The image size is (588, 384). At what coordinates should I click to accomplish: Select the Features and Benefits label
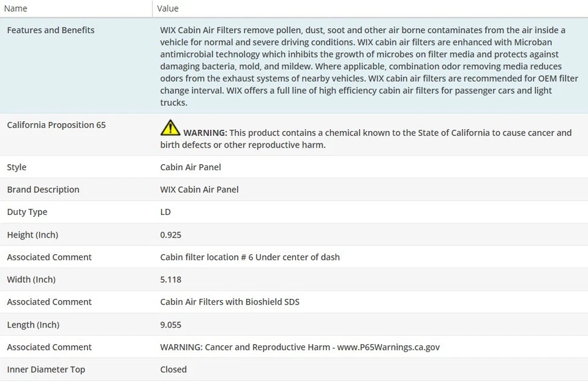pyautogui.click(x=51, y=30)
